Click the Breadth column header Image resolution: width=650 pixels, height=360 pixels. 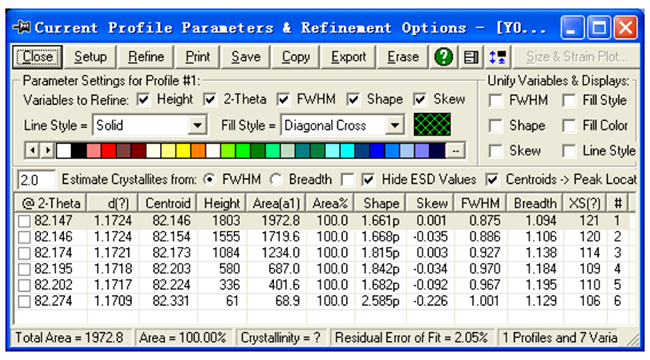[535, 203]
